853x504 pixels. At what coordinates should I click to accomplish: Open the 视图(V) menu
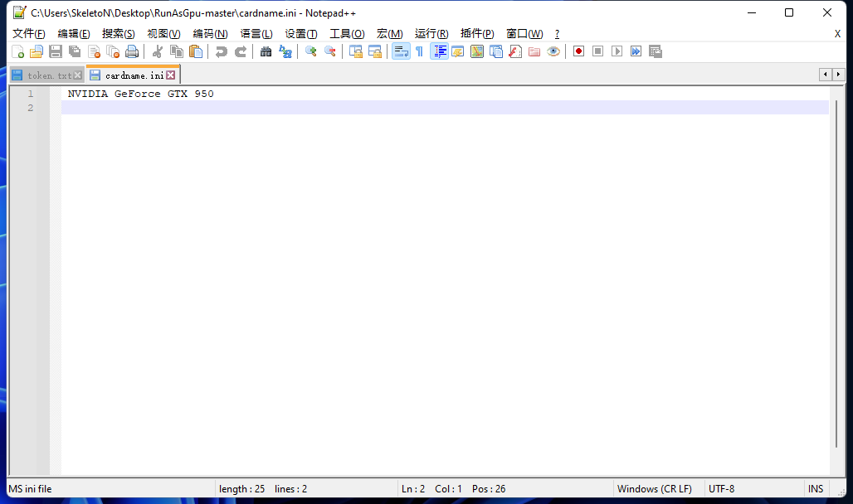(163, 34)
